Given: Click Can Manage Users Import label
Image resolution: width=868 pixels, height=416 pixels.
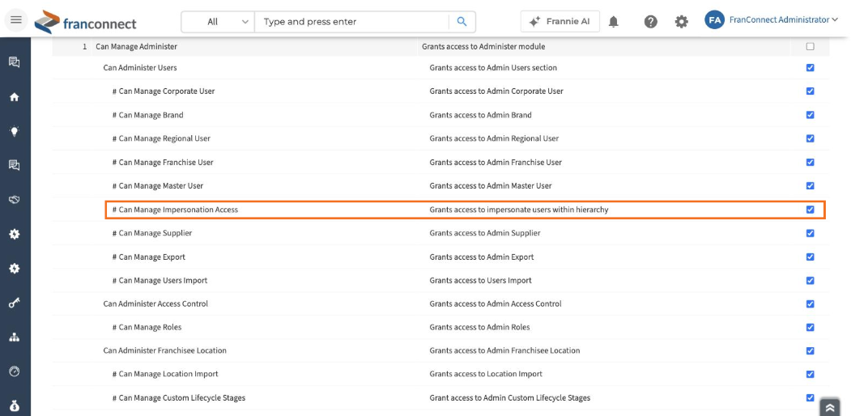Looking at the screenshot, I should [x=160, y=281].
